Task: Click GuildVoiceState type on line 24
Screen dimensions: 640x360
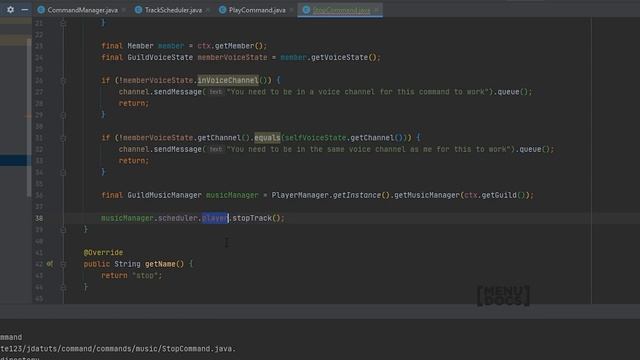Action: 160,58
